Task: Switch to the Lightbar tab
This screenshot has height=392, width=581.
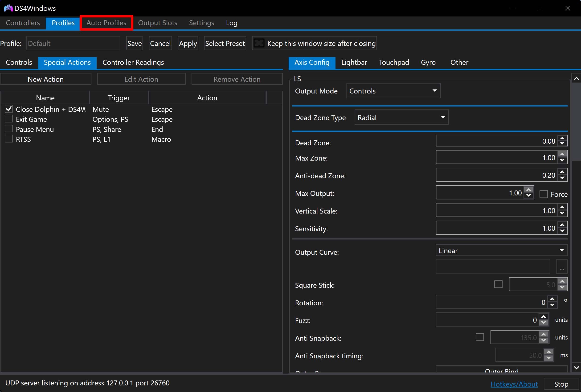Action: (x=354, y=62)
